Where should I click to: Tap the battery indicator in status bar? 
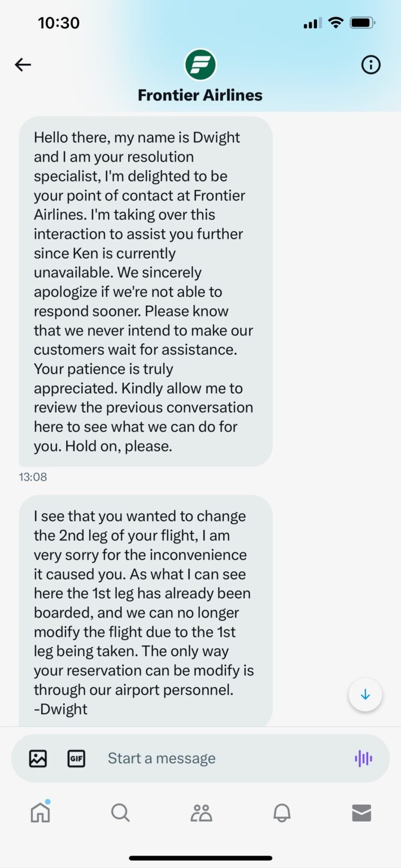tap(360, 23)
